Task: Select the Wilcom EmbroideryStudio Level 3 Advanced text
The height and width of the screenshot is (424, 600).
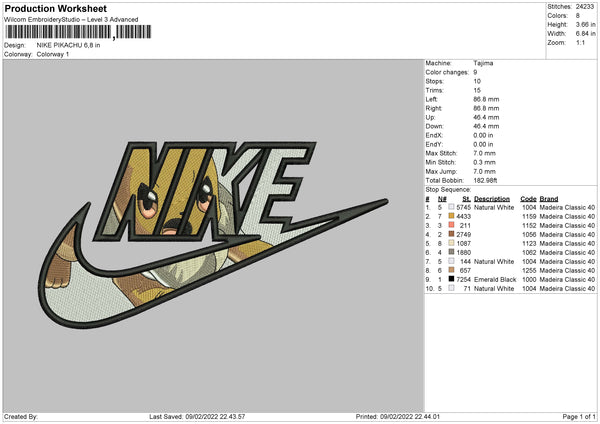Action: point(71,20)
